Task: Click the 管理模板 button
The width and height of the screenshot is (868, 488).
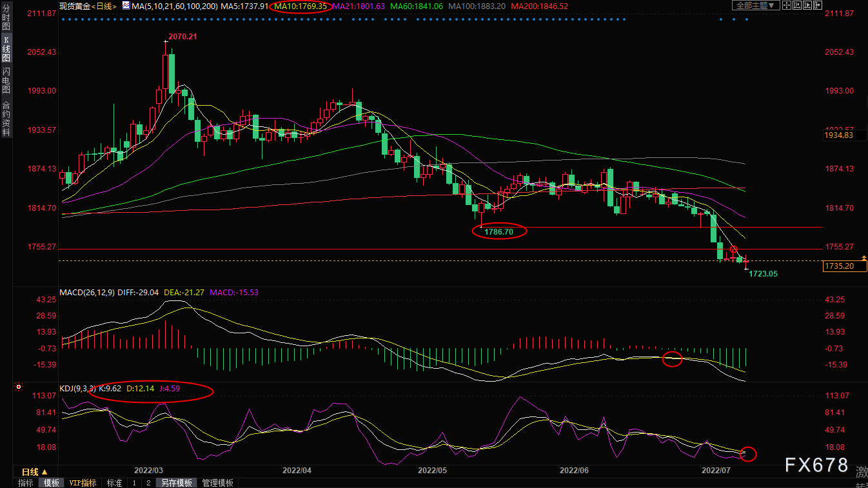Action: (217, 483)
